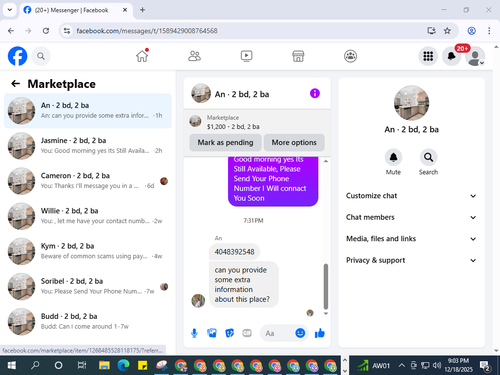This screenshot has width=500, height=375.
Task: Toggle the purple conversation information icon
Action: click(315, 93)
